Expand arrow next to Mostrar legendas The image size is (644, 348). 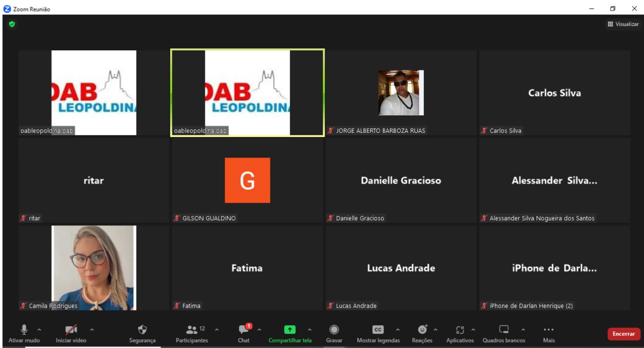(x=398, y=329)
